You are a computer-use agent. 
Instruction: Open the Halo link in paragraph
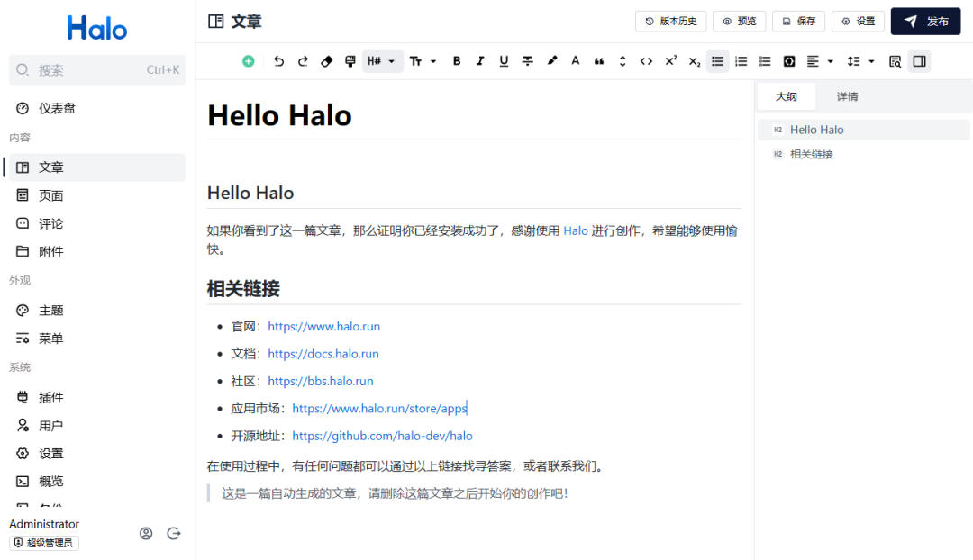point(575,230)
